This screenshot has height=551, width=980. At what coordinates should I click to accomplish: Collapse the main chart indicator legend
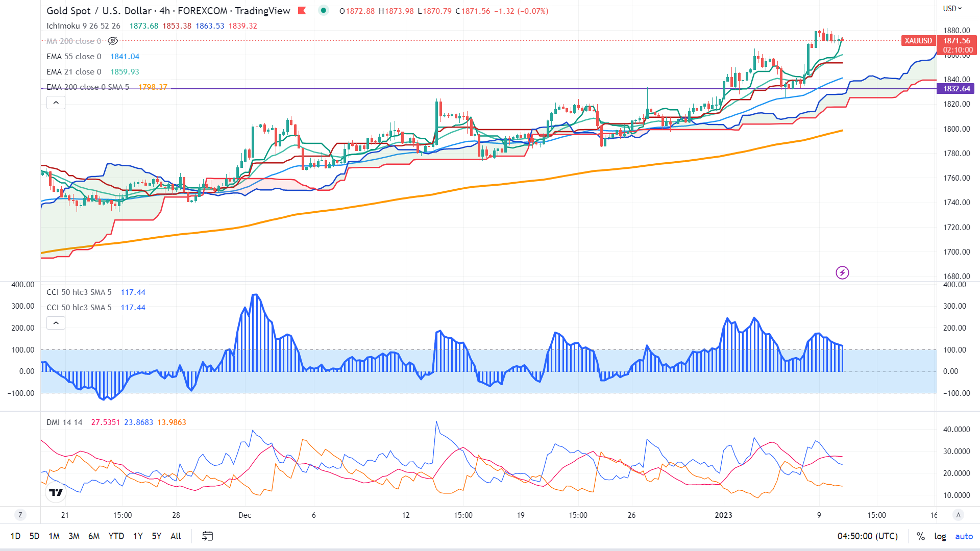coord(56,103)
